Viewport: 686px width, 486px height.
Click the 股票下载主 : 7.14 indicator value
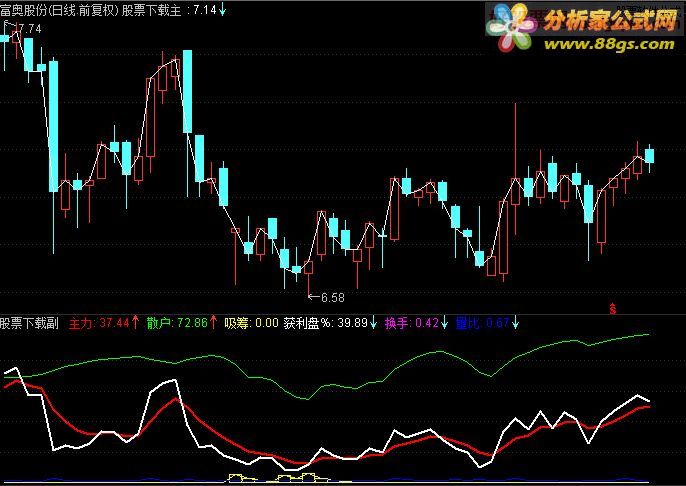[x=174, y=10]
